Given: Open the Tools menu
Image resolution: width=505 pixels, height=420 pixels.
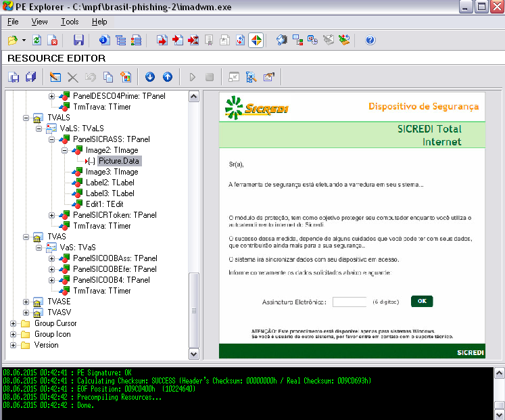Looking at the screenshot, I should pos(70,22).
